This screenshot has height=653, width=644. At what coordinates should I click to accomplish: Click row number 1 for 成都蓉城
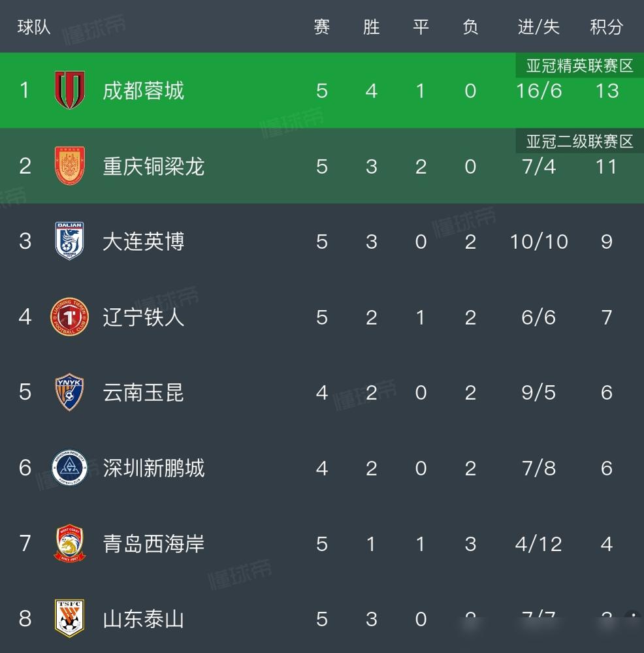(x=24, y=90)
